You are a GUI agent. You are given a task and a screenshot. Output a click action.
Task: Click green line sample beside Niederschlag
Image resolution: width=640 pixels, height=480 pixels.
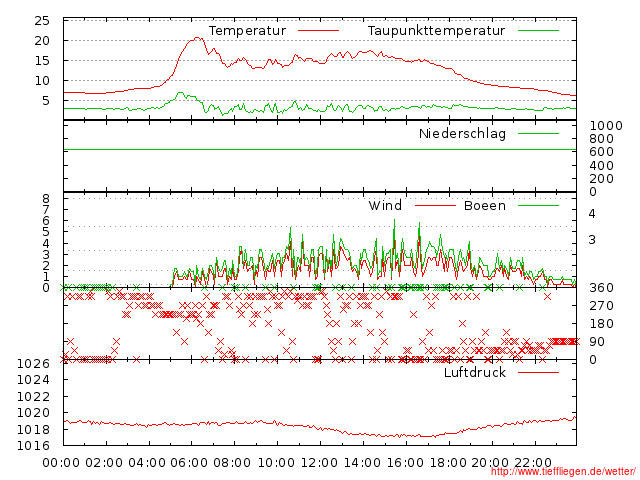click(x=538, y=133)
